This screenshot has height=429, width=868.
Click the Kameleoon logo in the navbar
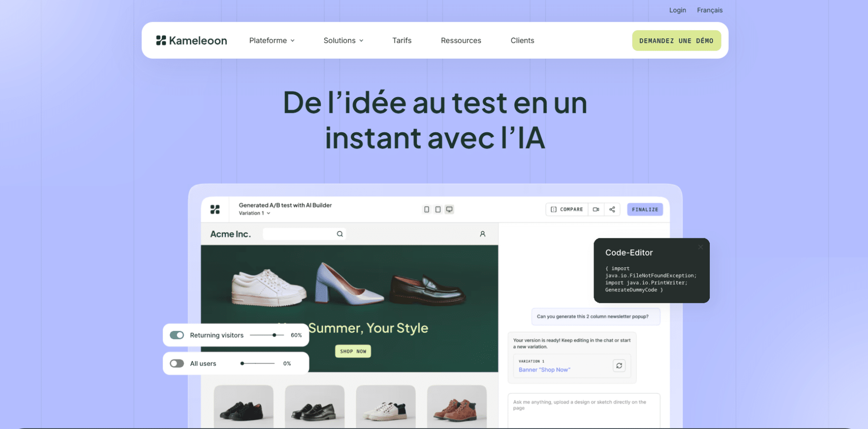[192, 41]
